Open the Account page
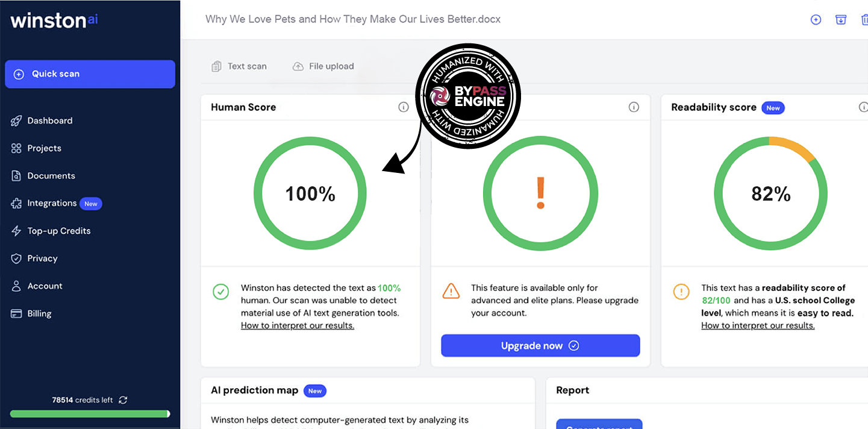The image size is (868, 429). [45, 286]
